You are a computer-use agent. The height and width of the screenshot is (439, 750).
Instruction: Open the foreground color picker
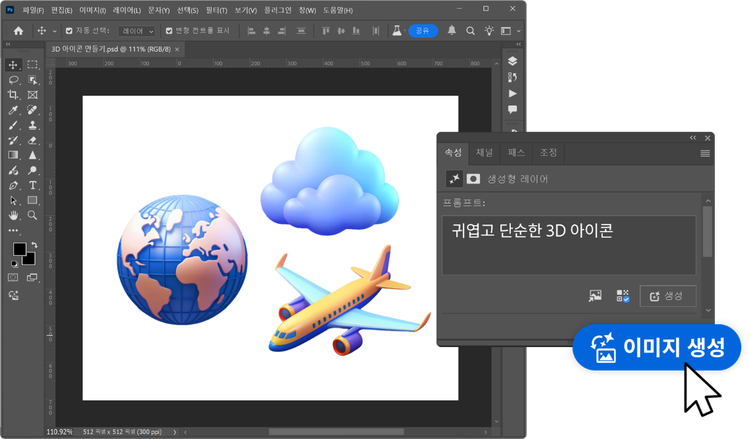pyautogui.click(x=19, y=249)
